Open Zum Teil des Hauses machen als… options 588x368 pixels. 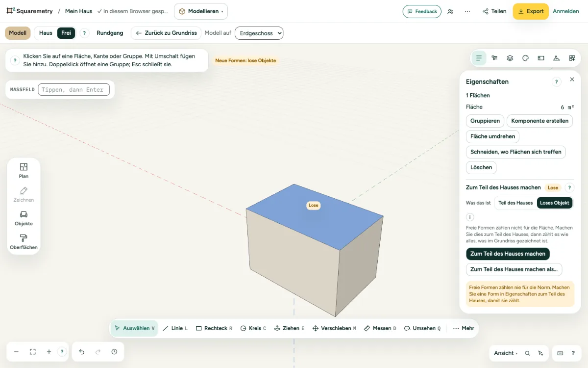(x=514, y=269)
